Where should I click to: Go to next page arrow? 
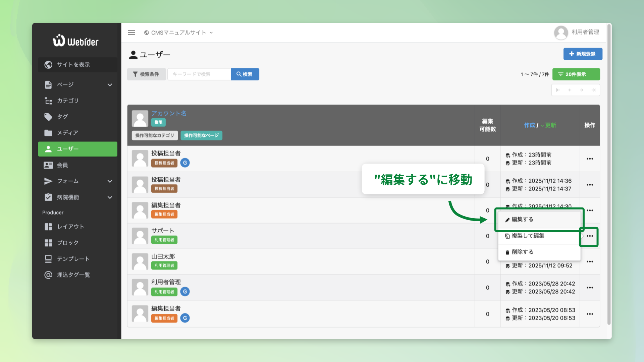[x=582, y=90]
